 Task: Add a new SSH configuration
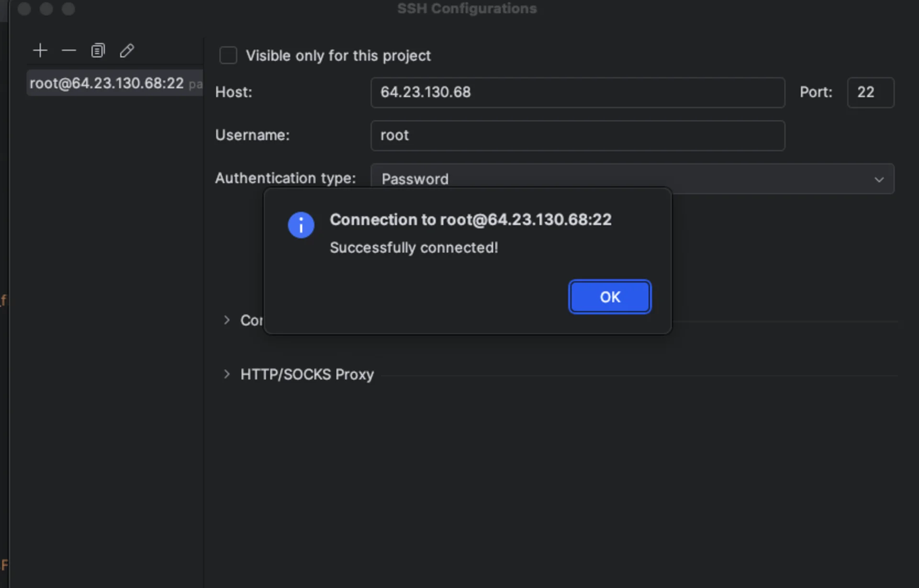coord(40,50)
